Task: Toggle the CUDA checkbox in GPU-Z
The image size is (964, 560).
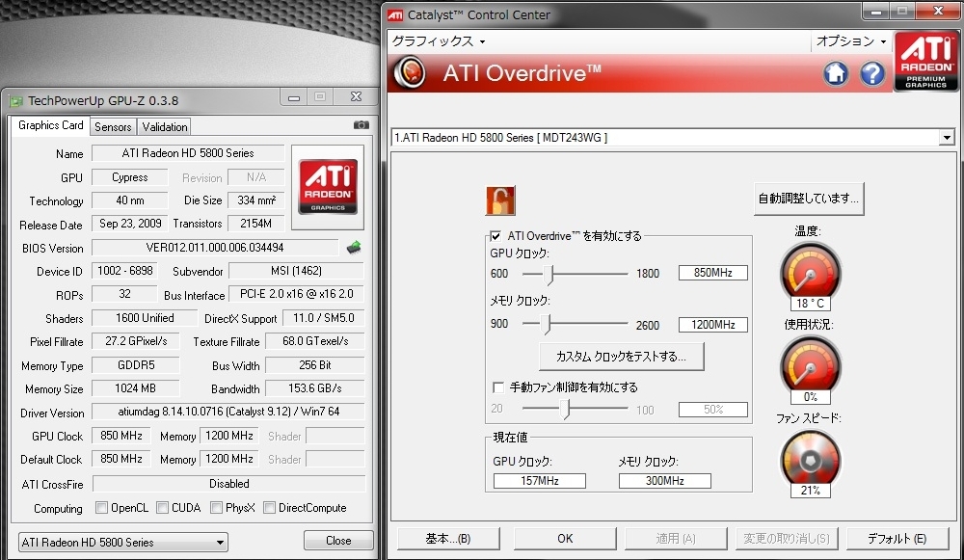Action: (x=162, y=508)
